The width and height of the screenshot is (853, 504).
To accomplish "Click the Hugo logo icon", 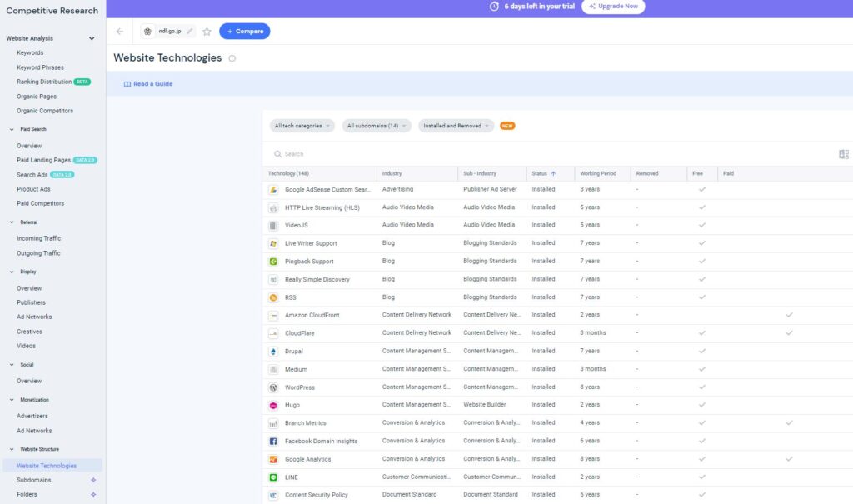I will pos(273,406).
